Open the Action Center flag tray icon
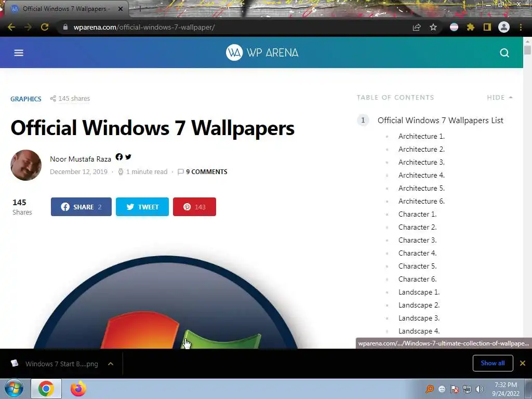 tap(455, 389)
